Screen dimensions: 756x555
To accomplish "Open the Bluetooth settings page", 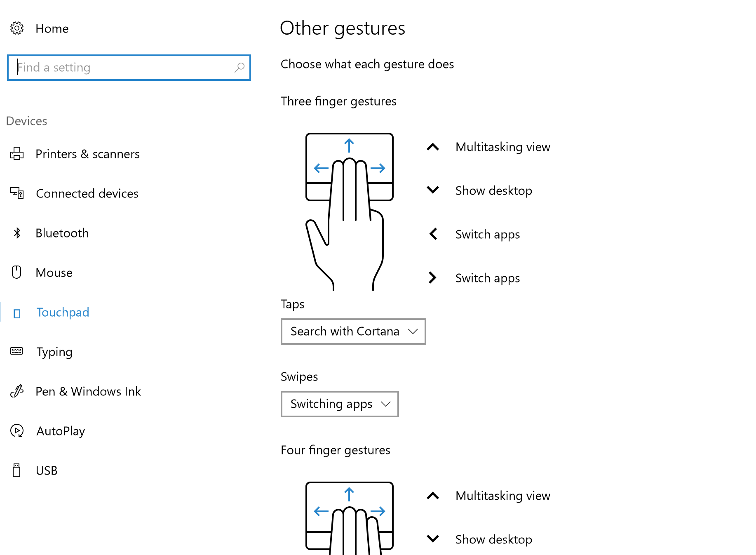I will [62, 233].
